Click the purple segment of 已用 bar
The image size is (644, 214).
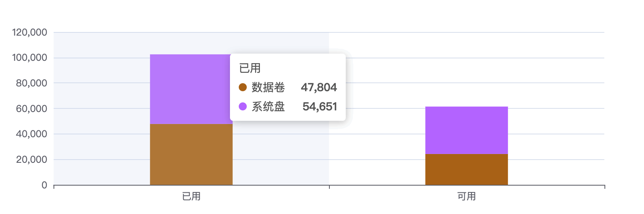click(x=190, y=89)
